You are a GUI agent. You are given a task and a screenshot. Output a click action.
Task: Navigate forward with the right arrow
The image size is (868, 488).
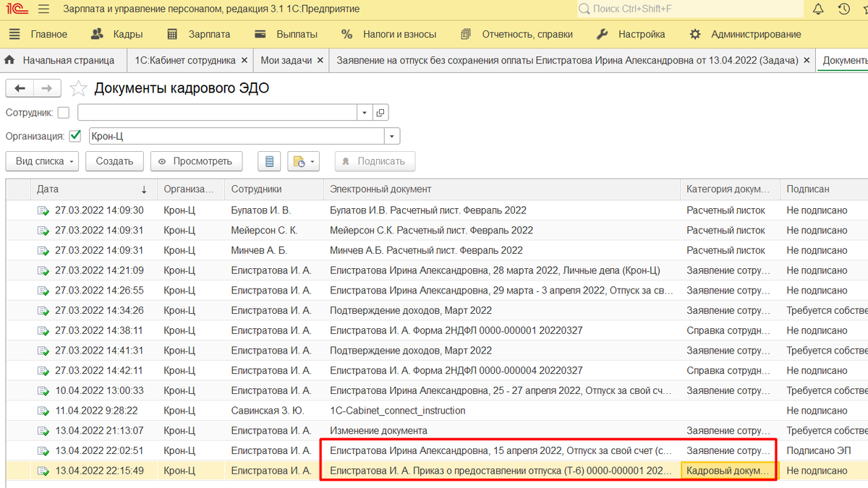[x=47, y=88]
